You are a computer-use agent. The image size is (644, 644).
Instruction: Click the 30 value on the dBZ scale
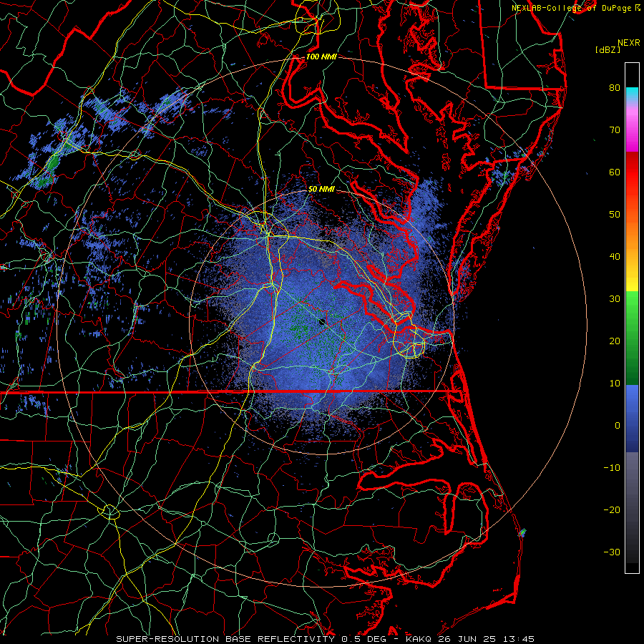615,298
